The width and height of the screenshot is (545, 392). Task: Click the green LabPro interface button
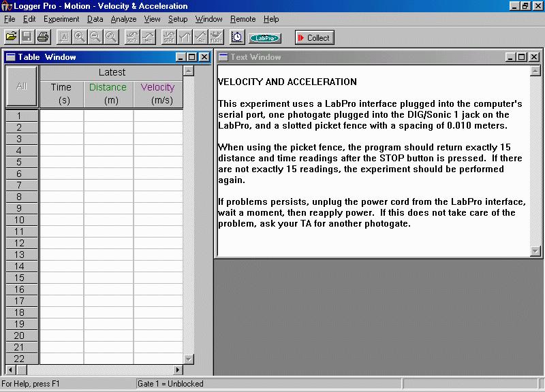(x=265, y=38)
